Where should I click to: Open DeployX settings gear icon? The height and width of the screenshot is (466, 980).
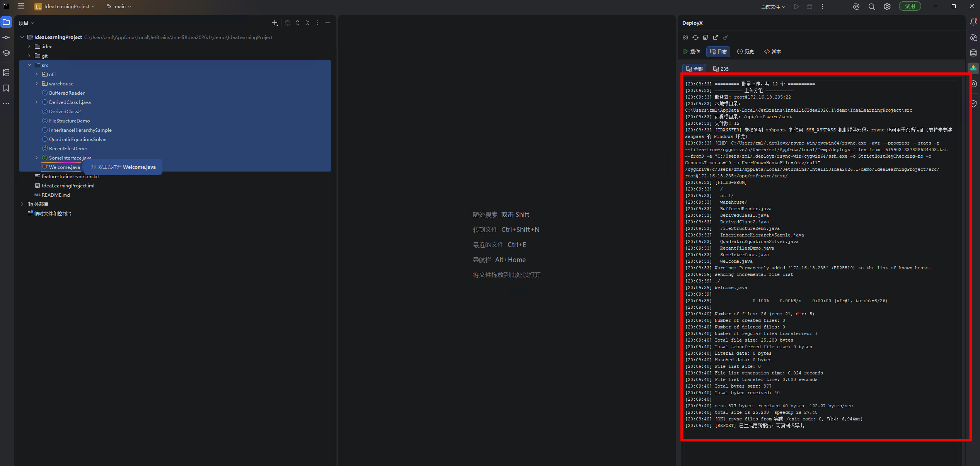[685, 37]
